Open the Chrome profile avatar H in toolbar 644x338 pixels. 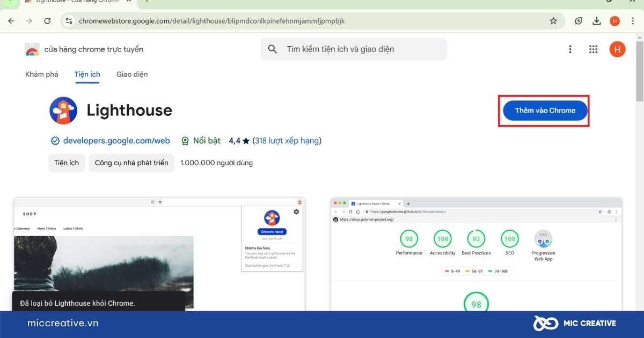[x=614, y=21]
